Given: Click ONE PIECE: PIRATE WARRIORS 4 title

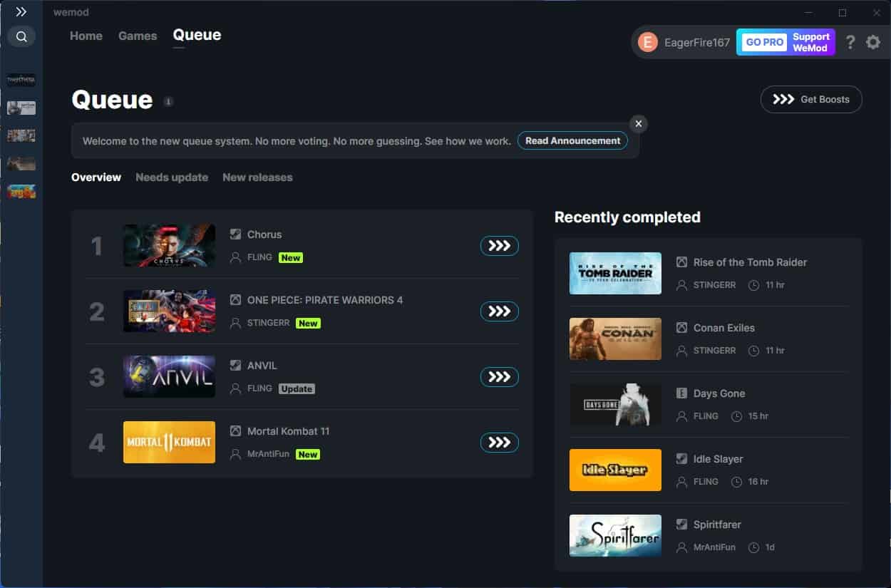Looking at the screenshot, I should tap(325, 300).
